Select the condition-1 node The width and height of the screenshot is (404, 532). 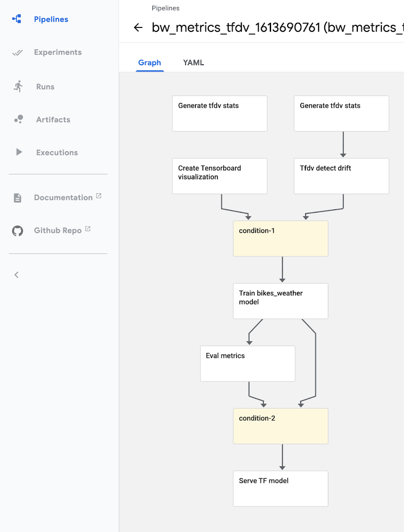(x=281, y=239)
